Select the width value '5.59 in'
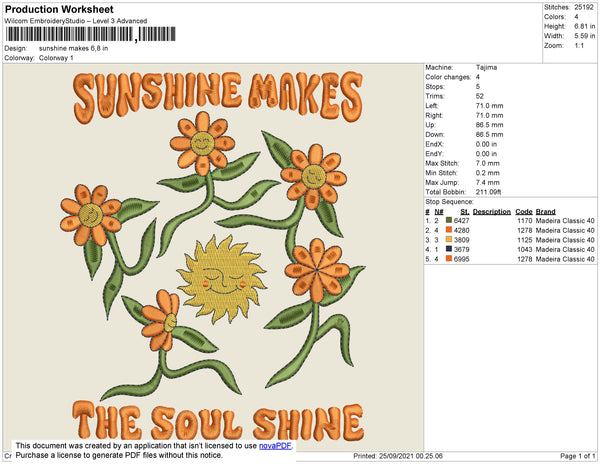The height and width of the screenshot is (464, 600). pyautogui.click(x=585, y=36)
